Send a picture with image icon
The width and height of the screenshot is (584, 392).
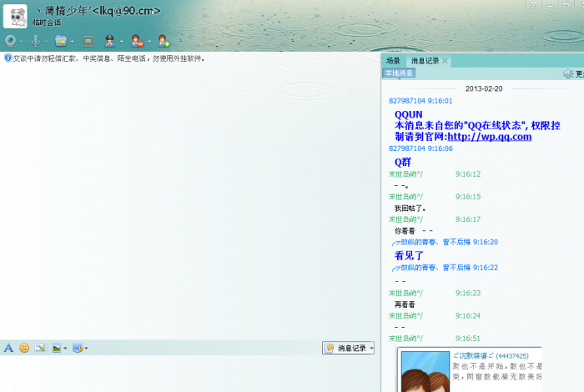pyautogui.click(x=57, y=348)
